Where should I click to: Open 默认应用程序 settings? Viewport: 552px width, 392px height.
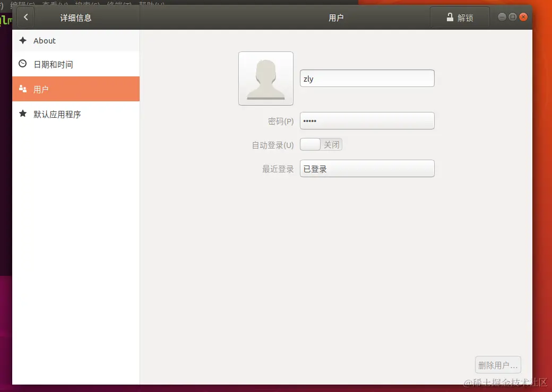(76, 114)
